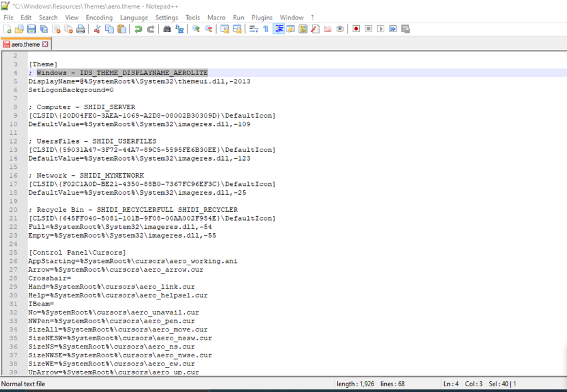Viewport: 567px width, 392px height.
Task: Open the ? help menu
Action: coord(312,18)
